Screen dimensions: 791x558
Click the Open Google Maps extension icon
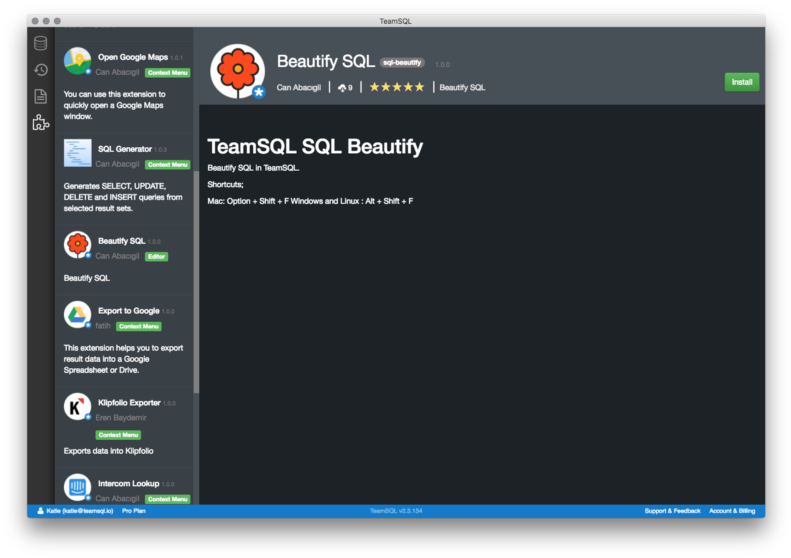77,61
